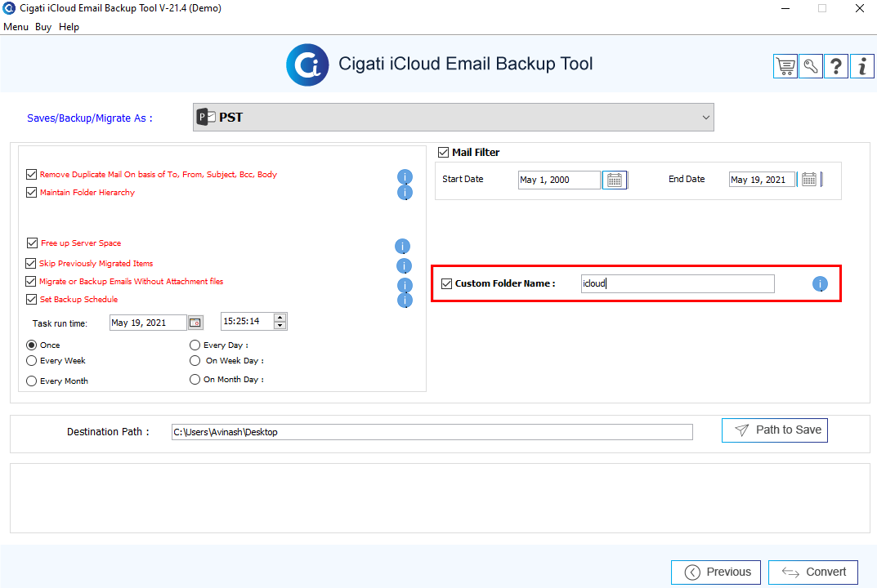This screenshot has height=588, width=877.
Task: Uncheck Custom Folder Name checkbox
Action: 446,283
